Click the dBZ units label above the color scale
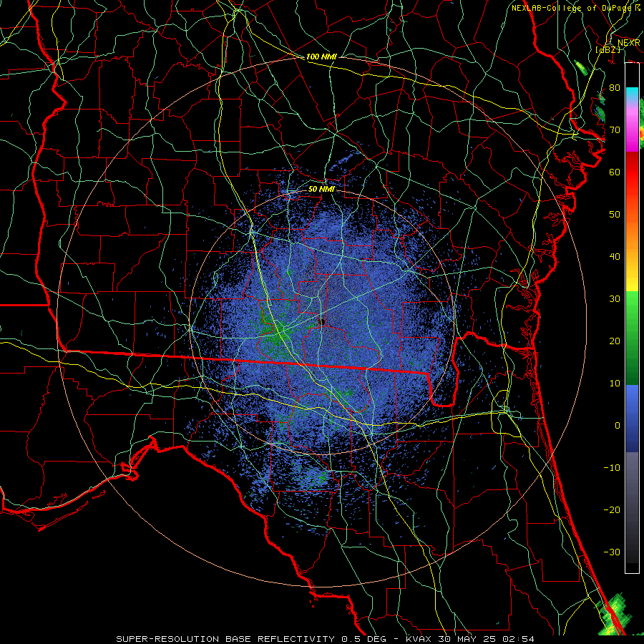644x644 pixels. pyautogui.click(x=608, y=49)
